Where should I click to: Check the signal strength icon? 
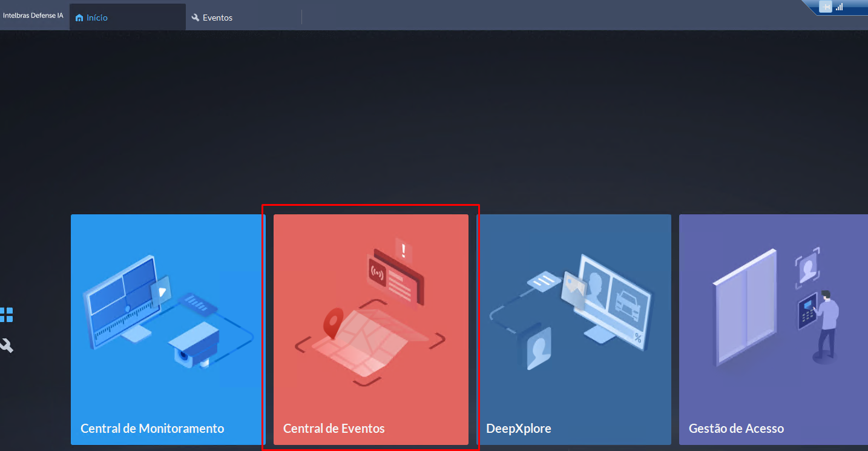(839, 7)
